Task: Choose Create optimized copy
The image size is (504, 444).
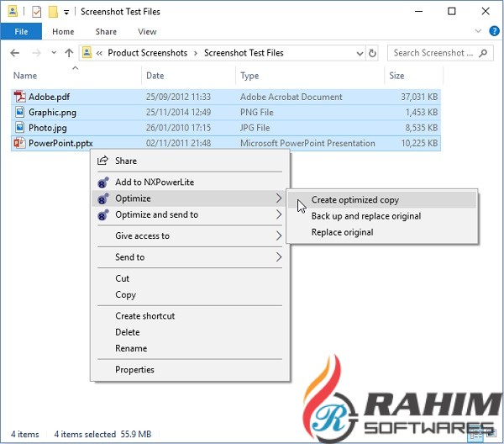Action: tap(382, 200)
